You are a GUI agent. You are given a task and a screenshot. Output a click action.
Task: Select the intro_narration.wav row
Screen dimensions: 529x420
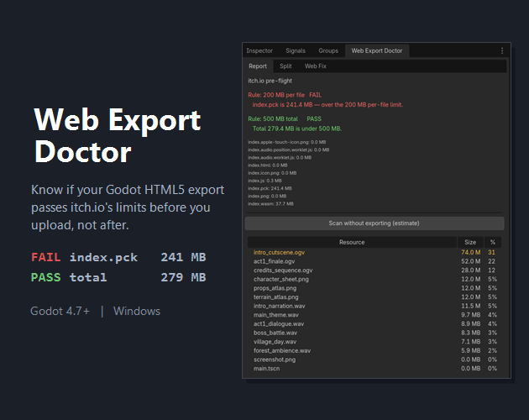pos(374,306)
